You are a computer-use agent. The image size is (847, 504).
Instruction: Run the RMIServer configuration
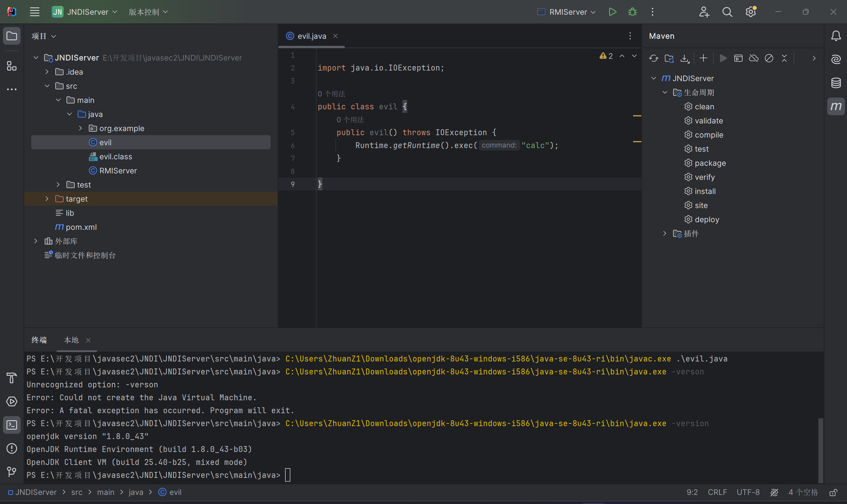[x=612, y=12]
